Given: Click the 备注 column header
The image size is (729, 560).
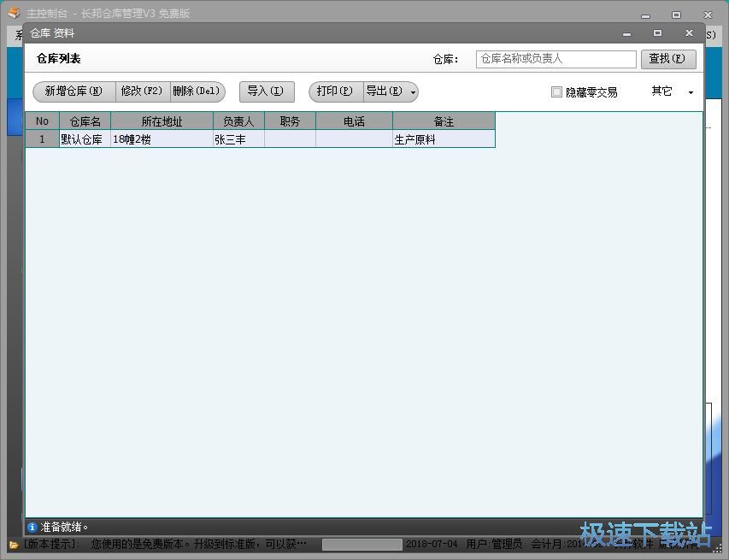Looking at the screenshot, I should tap(443, 121).
